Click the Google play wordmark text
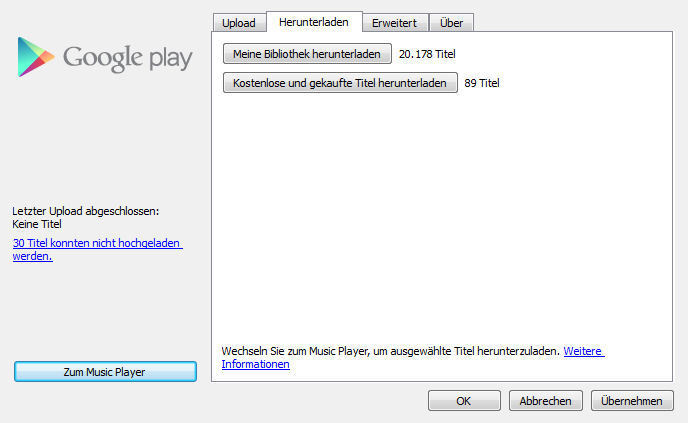Viewport: 688px width, 423px height. click(128, 58)
